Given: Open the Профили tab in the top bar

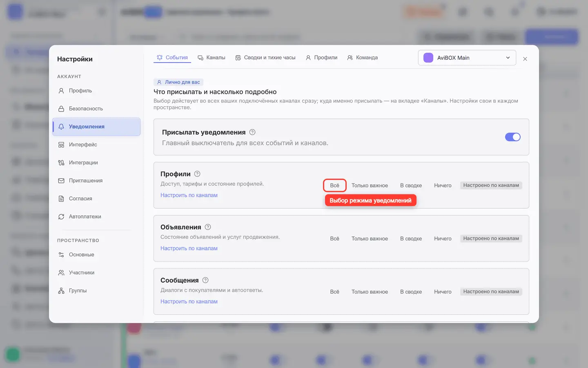Looking at the screenshot, I should (x=321, y=58).
